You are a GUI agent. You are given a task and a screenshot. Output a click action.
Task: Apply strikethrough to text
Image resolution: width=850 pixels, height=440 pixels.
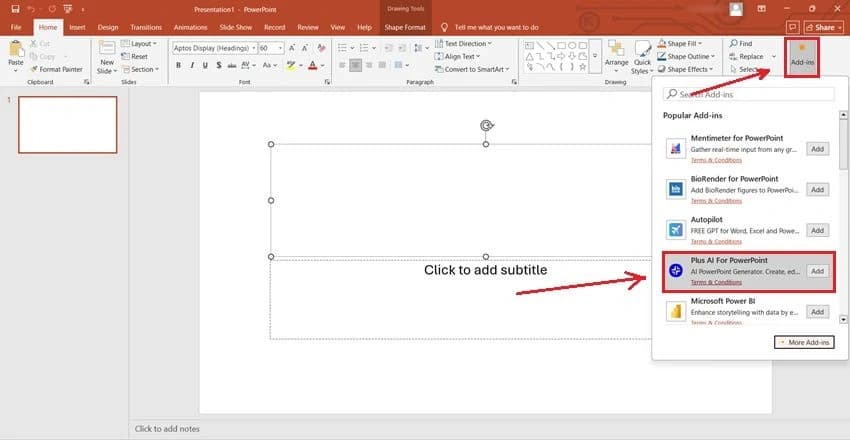pos(232,65)
